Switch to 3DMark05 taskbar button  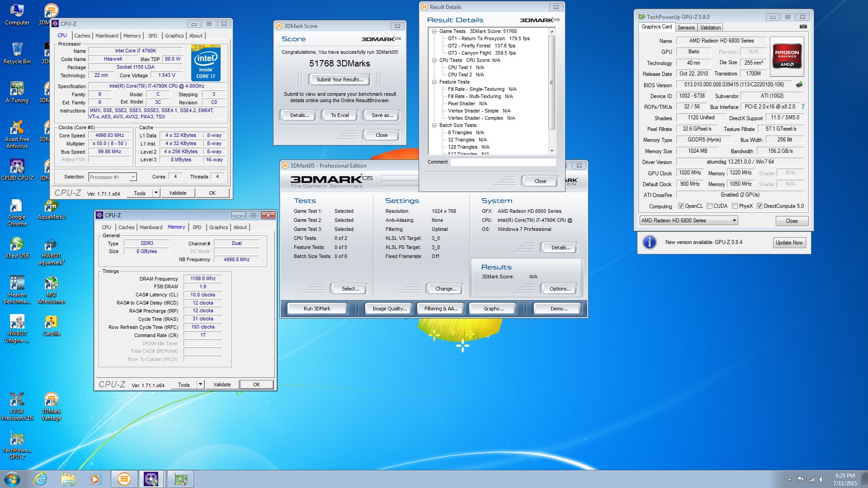click(124, 479)
